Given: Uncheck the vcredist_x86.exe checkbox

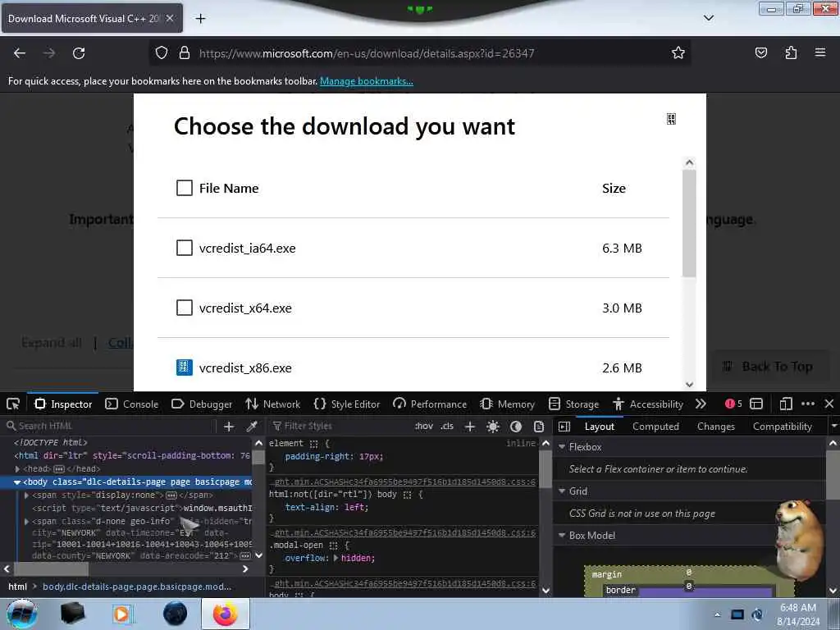Looking at the screenshot, I should click(x=185, y=368).
